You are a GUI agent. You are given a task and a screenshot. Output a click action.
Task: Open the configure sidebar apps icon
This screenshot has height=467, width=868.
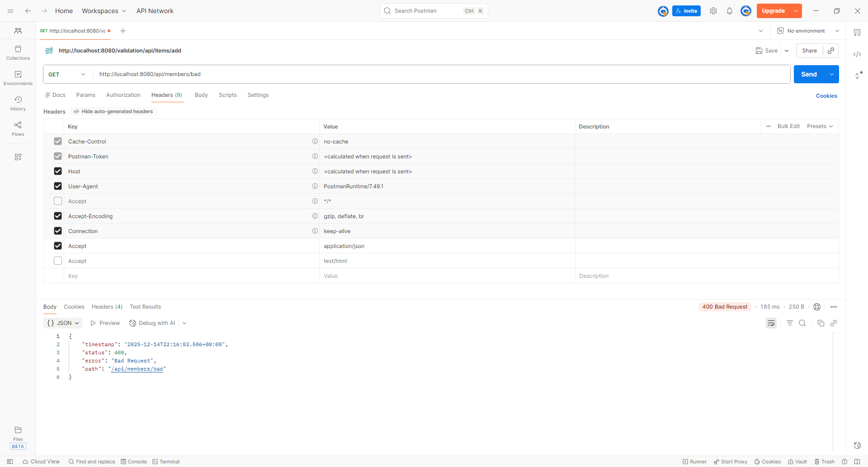[18, 157]
